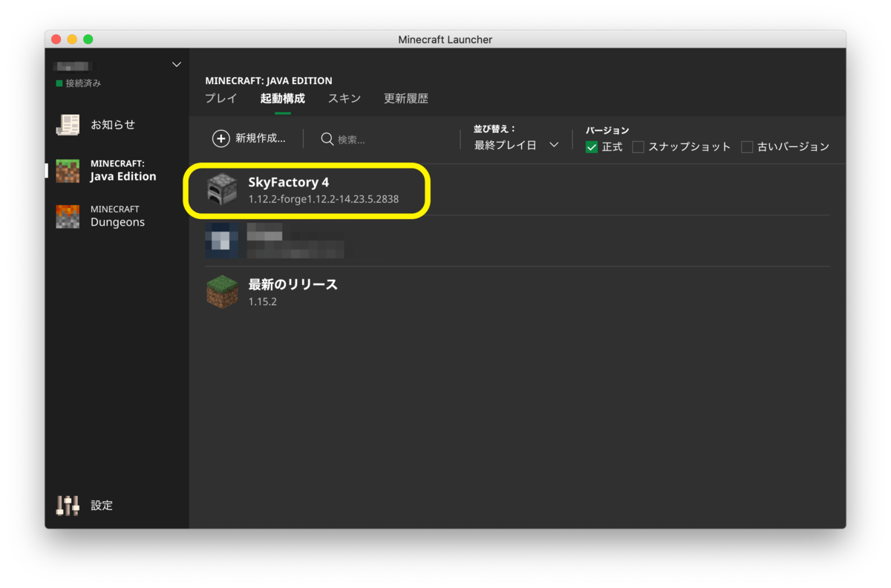Minimize the launcher with yellow button
This screenshot has height=588, width=891.
(x=72, y=39)
